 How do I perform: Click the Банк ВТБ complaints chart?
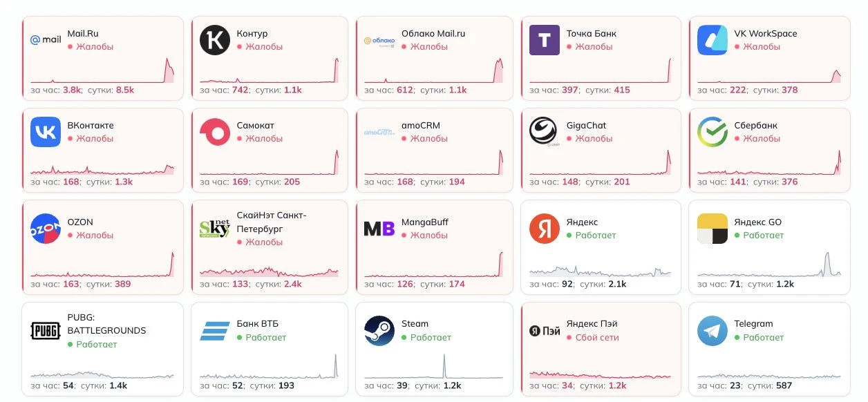pyautogui.click(x=269, y=366)
